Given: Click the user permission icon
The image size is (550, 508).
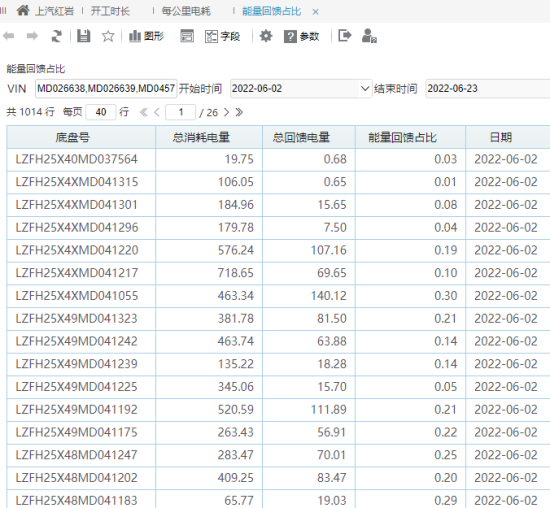Looking at the screenshot, I should pyautogui.click(x=369, y=36).
